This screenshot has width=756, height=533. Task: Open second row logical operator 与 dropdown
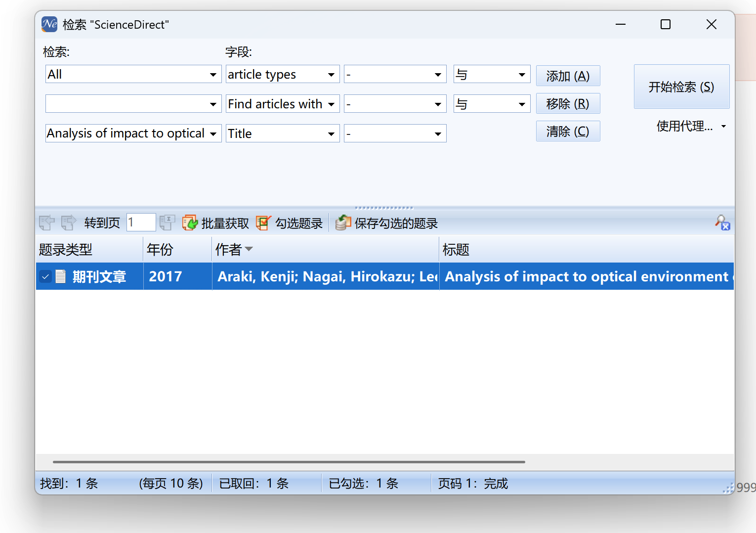(x=522, y=104)
